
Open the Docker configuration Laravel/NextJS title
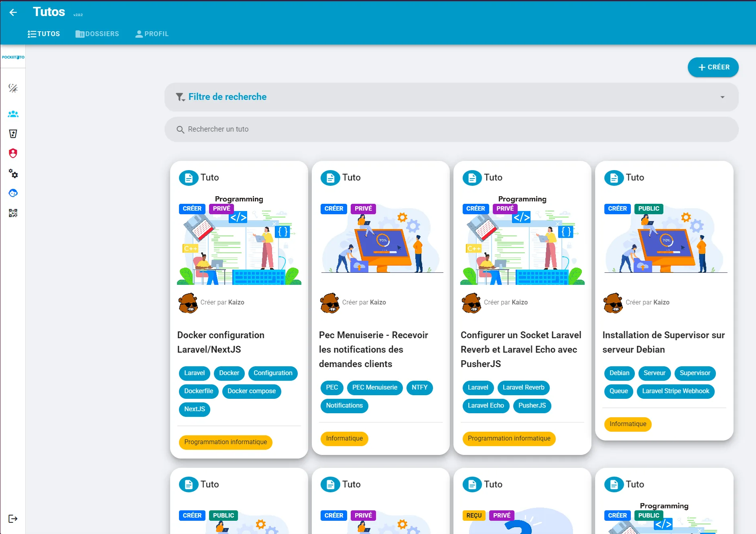(x=221, y=342)
